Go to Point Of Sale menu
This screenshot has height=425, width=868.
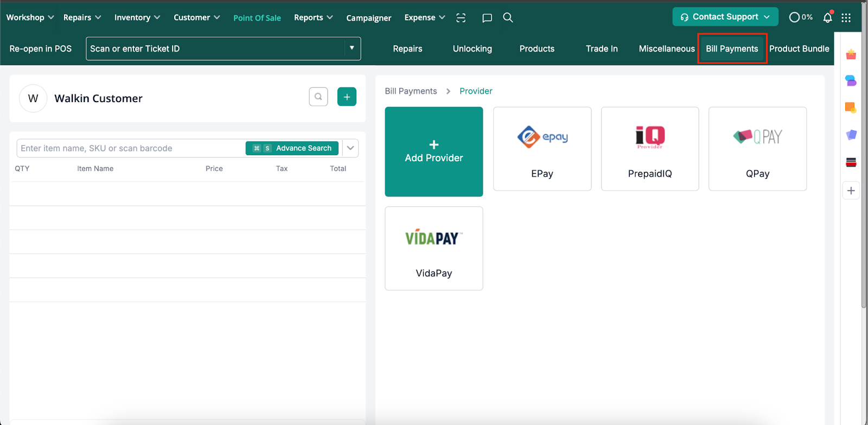257,18
